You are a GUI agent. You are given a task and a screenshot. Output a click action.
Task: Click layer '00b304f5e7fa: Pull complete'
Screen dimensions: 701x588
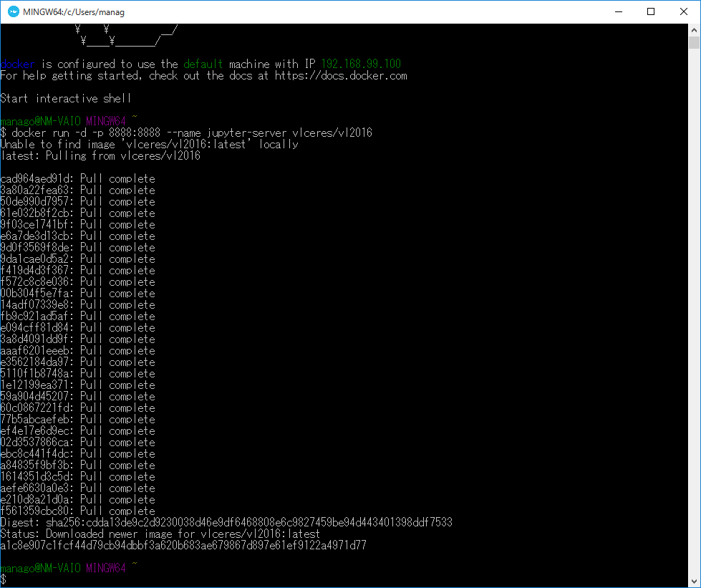coord(78,294)
